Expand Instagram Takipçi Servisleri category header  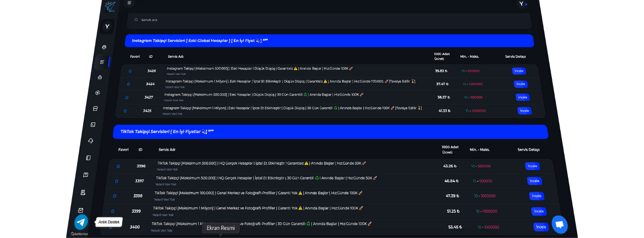click(x=329, y=41)
